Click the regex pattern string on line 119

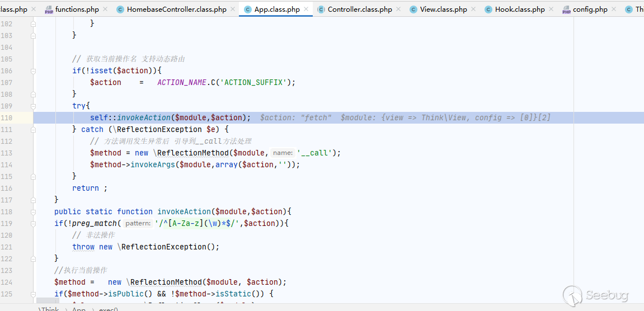(x=197, y=224)
